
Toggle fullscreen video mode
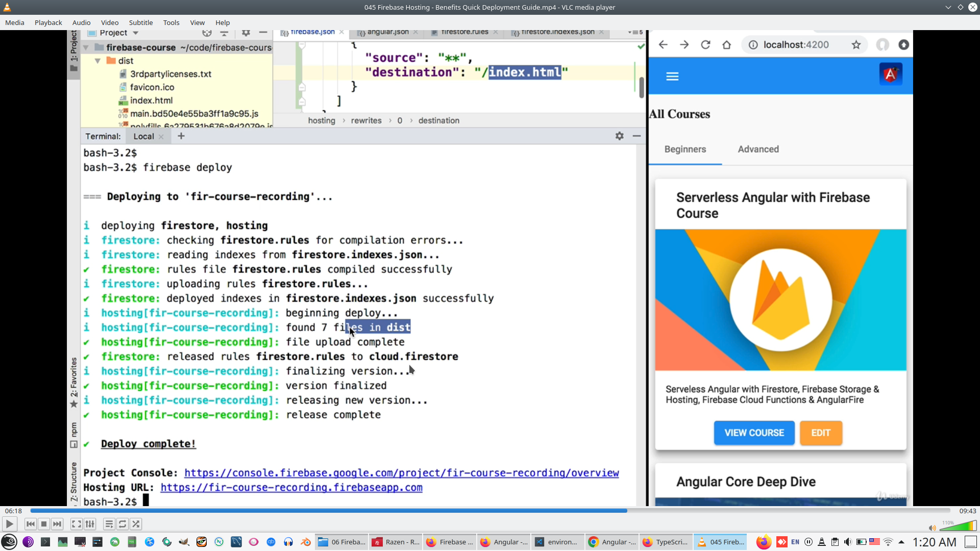[76, 524]
